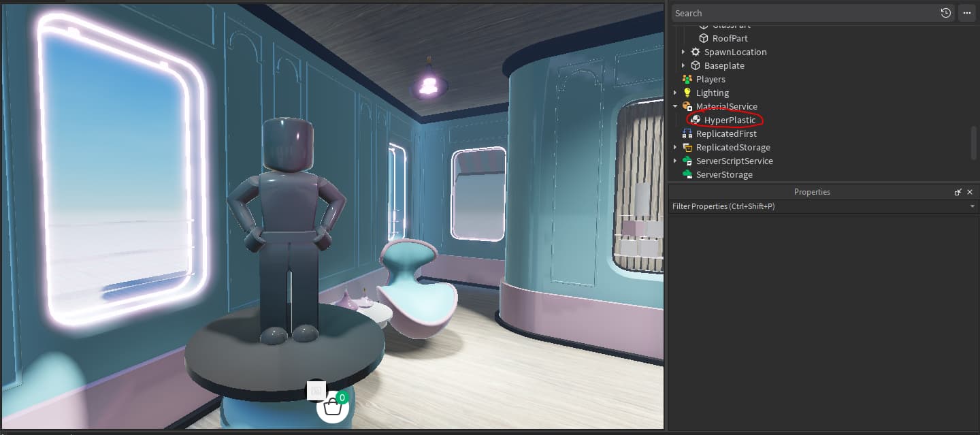Click the Baseplate cube icon

[x=696, y=65]
